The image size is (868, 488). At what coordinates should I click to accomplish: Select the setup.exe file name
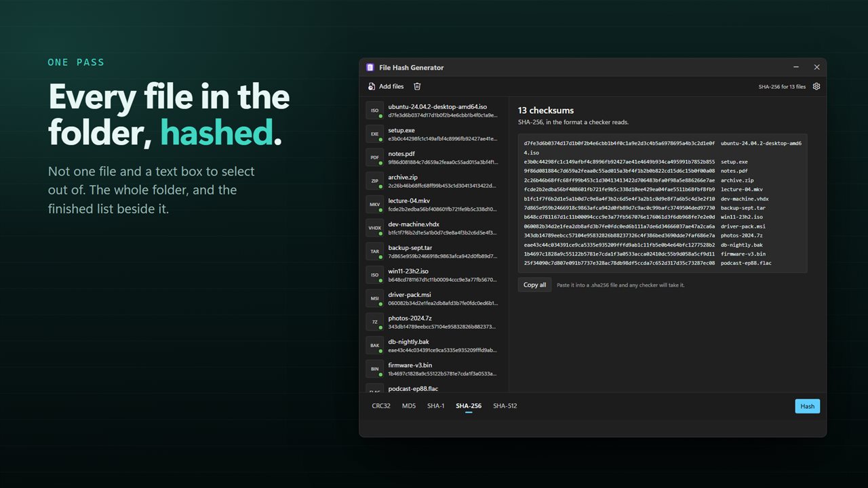401,130
